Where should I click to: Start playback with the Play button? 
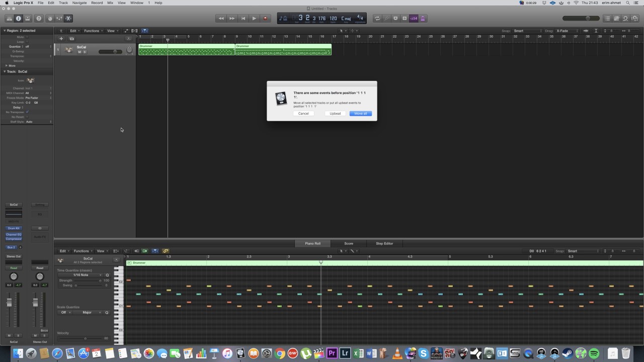[254, 19]
